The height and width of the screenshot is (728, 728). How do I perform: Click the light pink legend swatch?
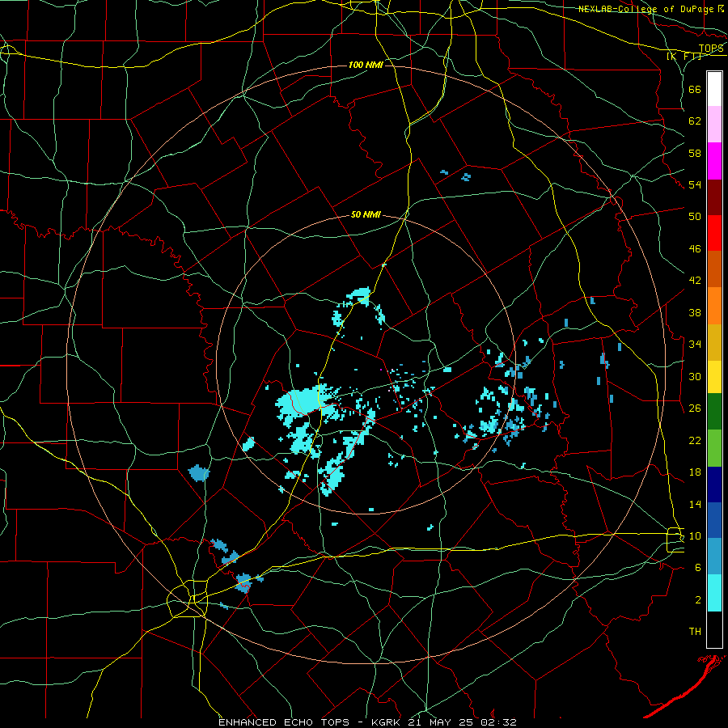(714, 124)
